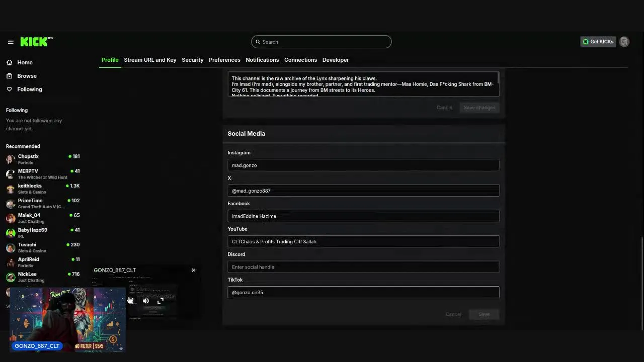Screen dimensions: 644x362
Task: Click the GONZO_887_CLT stream thumbnail
Action: (67, 320)
